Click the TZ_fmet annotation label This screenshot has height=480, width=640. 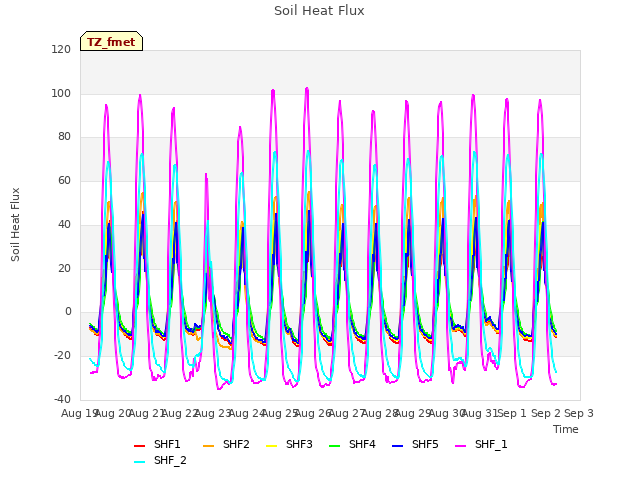111,42
